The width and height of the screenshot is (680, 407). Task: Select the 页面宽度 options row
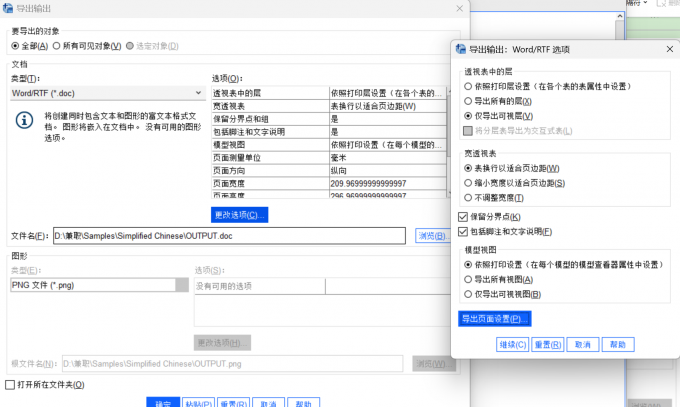329,183
